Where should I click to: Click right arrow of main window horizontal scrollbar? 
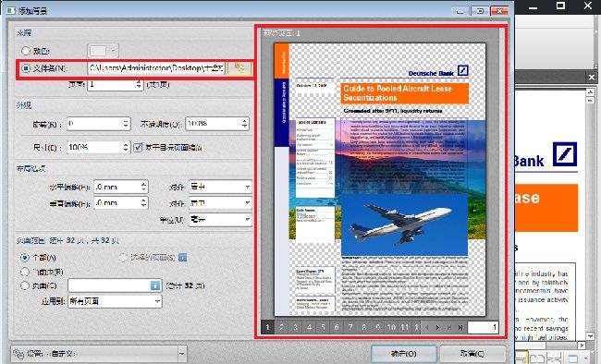(x=582, y=346)
